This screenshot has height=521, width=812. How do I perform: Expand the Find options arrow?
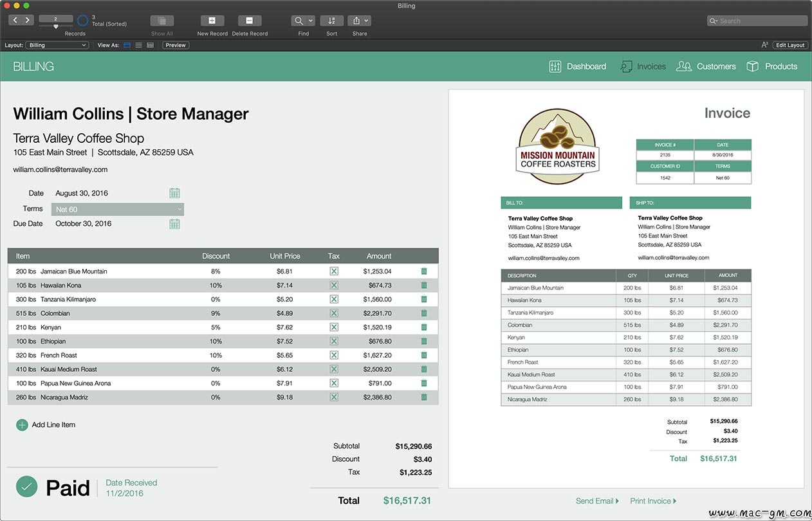pos(311,21)
